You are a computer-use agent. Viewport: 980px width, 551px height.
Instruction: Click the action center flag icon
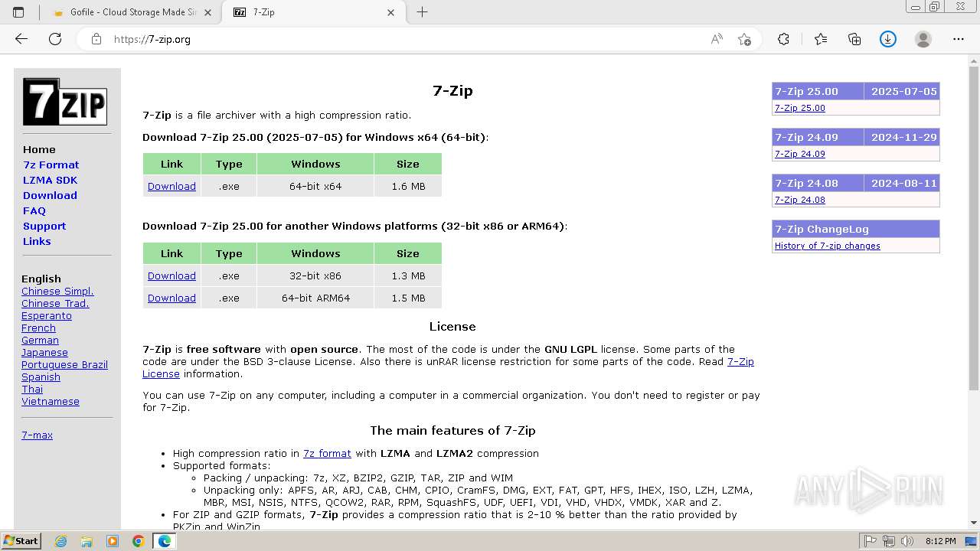coord(870,541)
